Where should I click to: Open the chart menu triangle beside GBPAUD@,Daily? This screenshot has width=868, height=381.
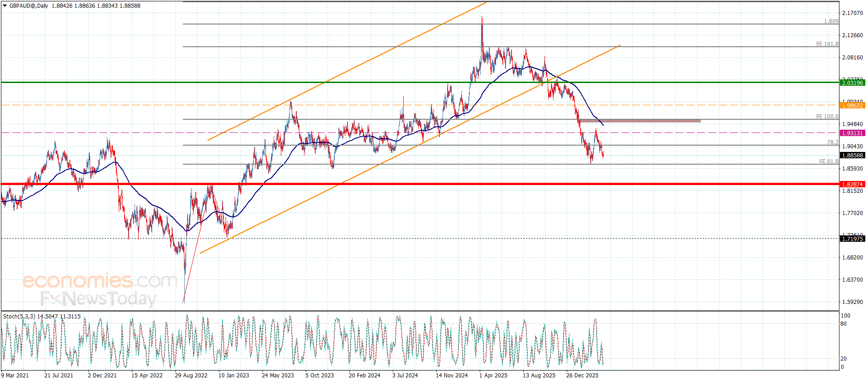(x=5, y=6)
